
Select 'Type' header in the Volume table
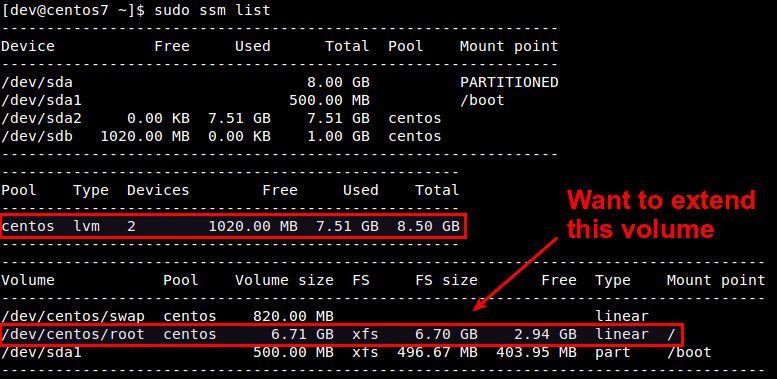click(613, 280)
